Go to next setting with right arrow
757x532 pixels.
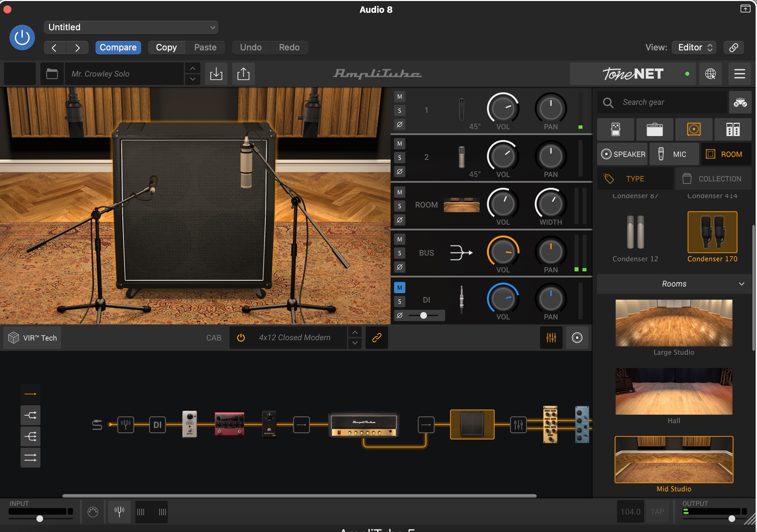tap(77, 48)
